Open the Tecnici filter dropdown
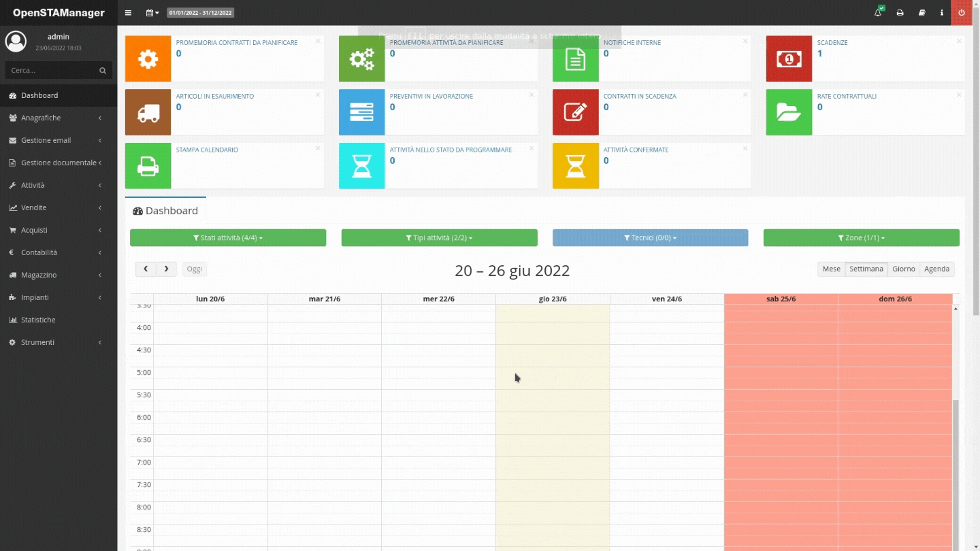The width and height of the screenshot is (980, 551). [650, 238]
